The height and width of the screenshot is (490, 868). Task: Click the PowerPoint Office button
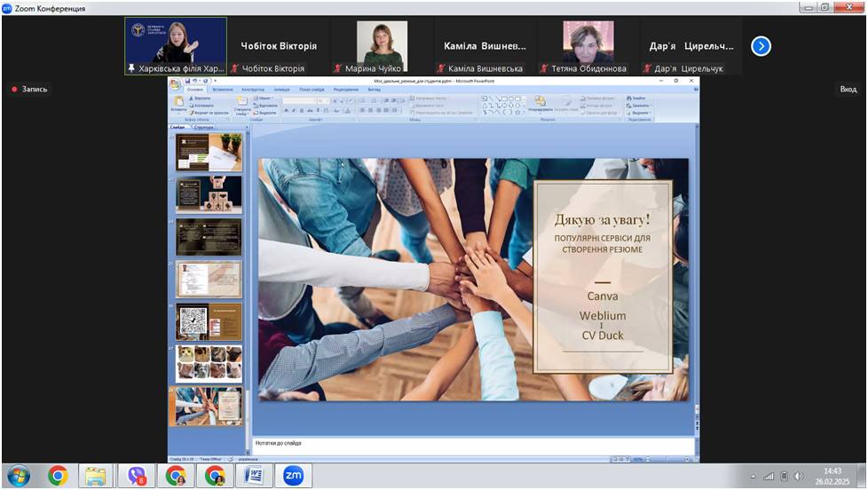[176, 83]
